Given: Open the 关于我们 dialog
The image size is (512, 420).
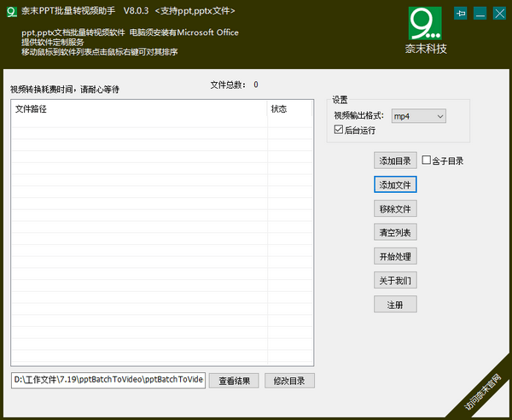Looking at the screenshot, I should (395, 280).
